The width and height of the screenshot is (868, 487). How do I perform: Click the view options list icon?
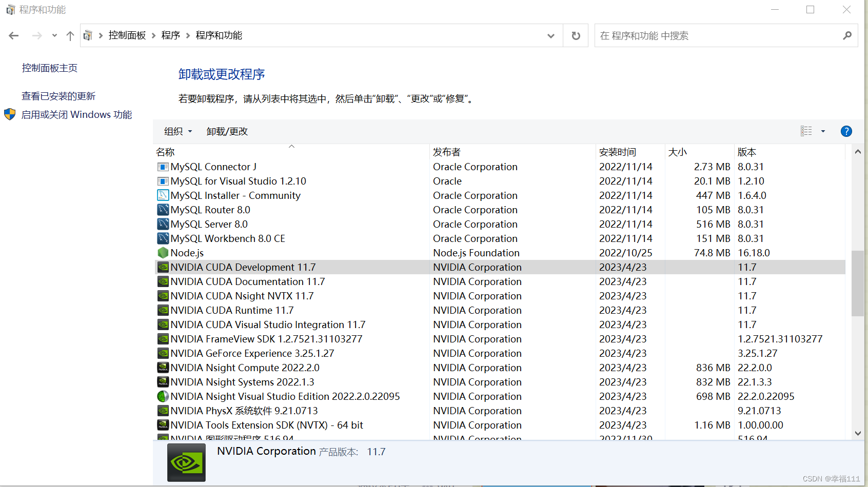pos(806,131)
